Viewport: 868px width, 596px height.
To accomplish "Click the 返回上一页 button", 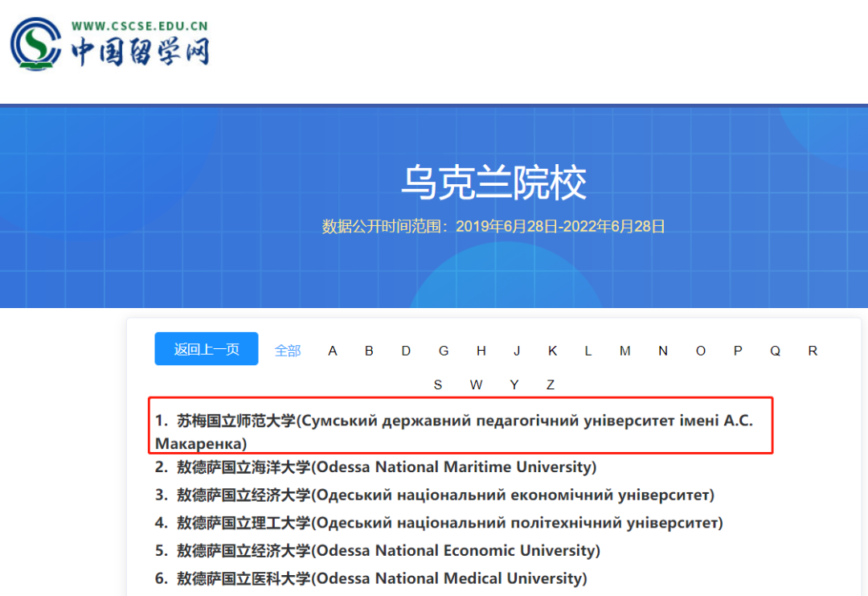I will (207, 349).
